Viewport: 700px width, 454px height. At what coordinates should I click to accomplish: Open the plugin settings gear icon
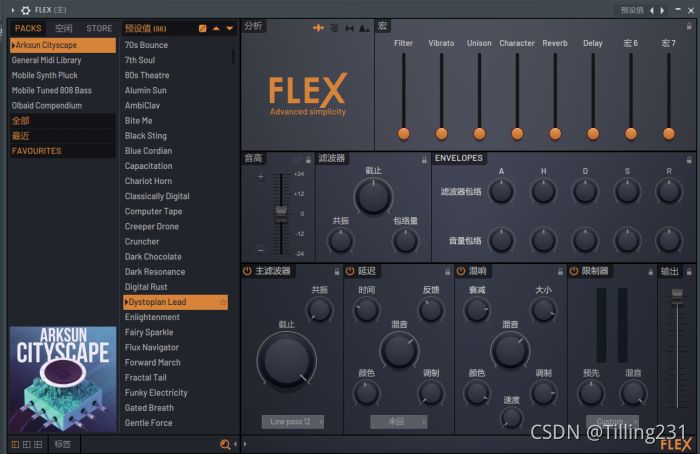click(26, 10)
